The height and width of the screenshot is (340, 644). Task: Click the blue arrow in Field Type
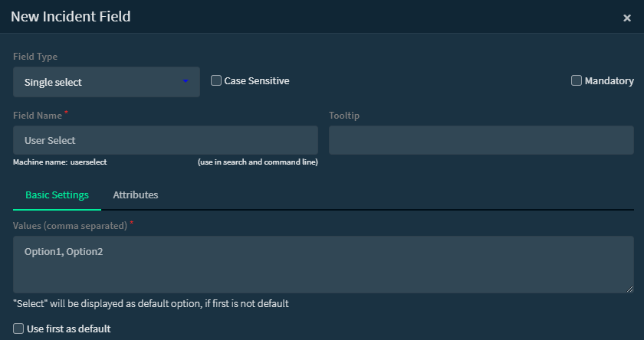(186, 81)
